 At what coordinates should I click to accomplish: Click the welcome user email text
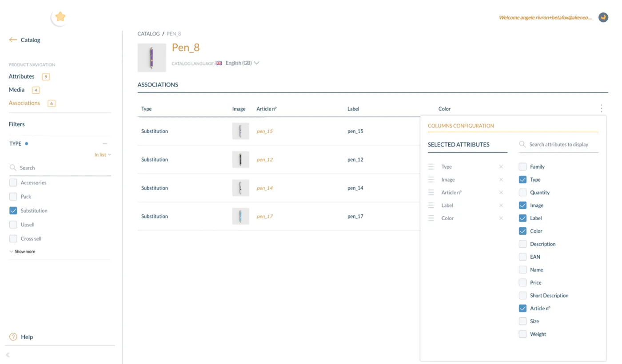coord(546,18)
